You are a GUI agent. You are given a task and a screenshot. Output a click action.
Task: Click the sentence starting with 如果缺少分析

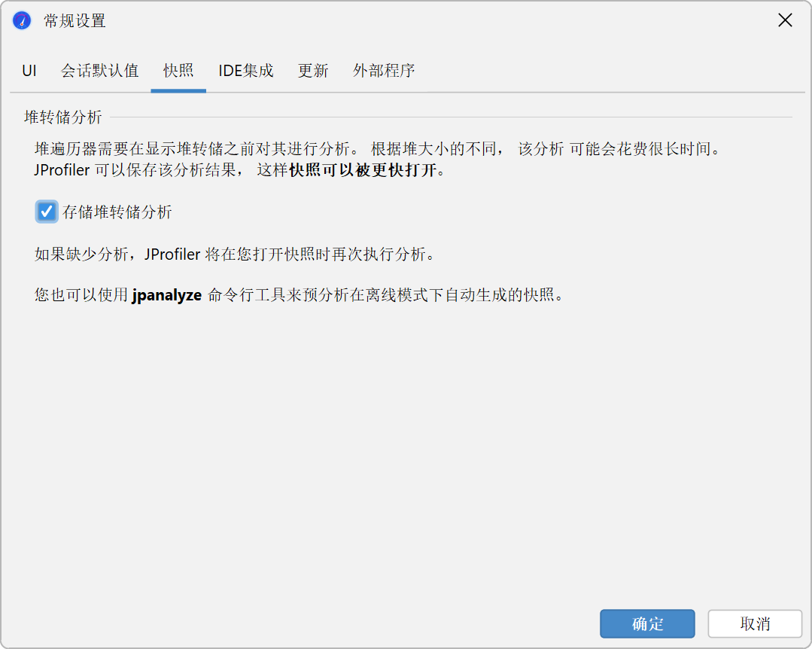235,254
